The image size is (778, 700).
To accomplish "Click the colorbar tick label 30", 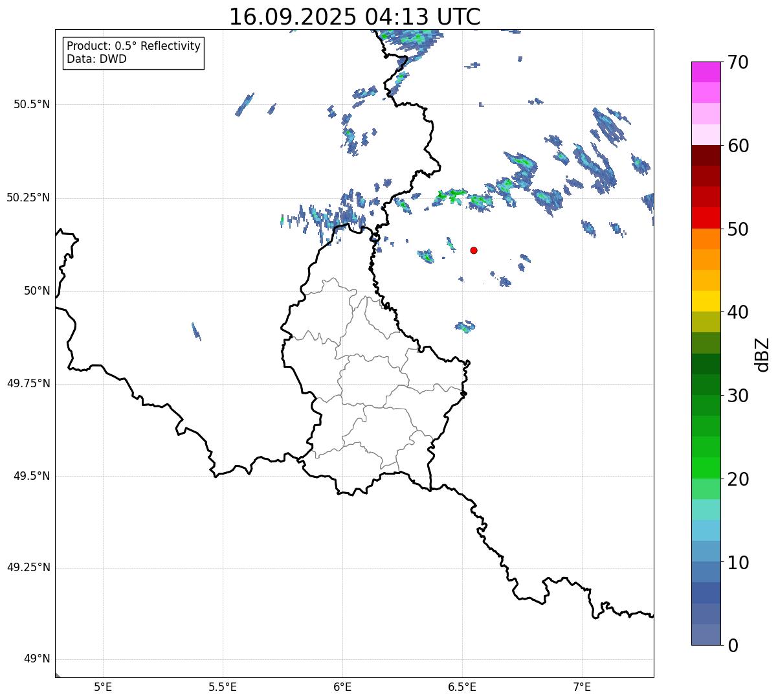I will 738,396.
